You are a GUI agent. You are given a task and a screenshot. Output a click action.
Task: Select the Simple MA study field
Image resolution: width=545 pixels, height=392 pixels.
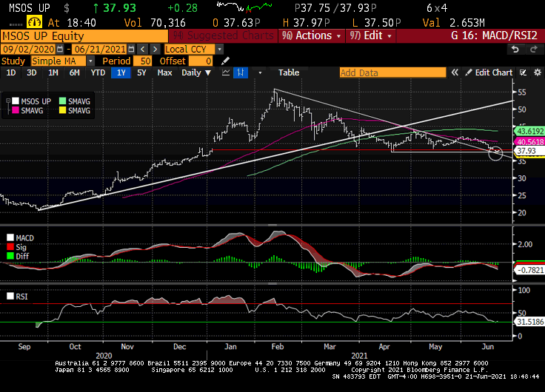point(58,61)
